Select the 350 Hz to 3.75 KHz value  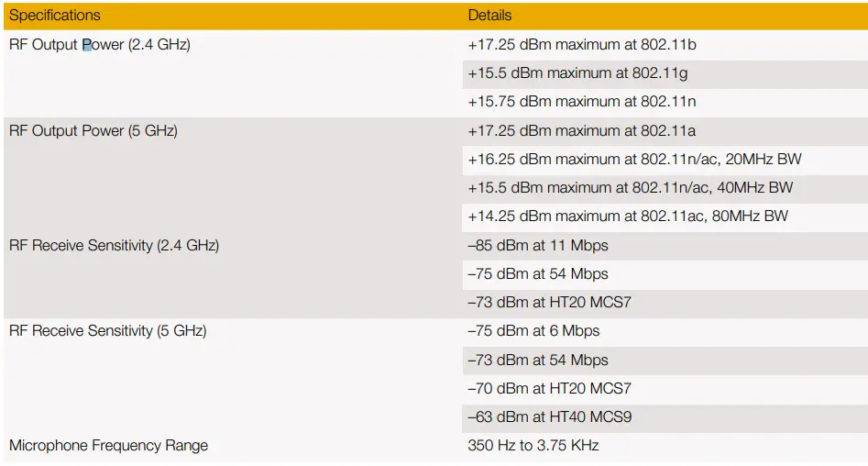[x=533, y=445]
